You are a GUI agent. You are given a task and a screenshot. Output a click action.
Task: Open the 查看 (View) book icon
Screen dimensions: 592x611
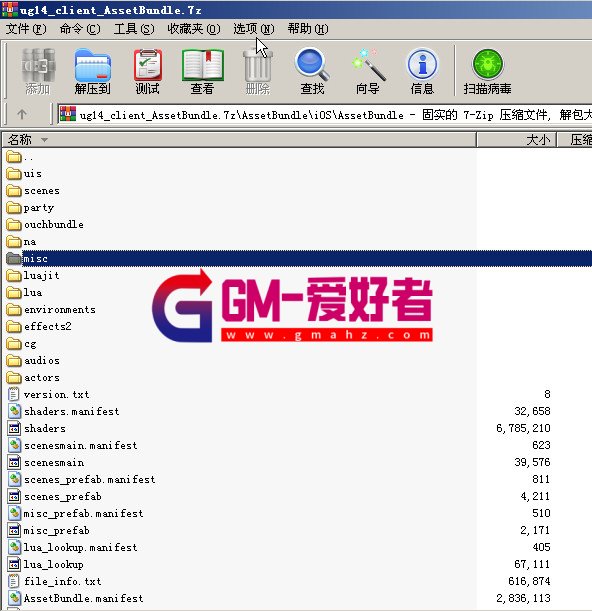(202, 71)
